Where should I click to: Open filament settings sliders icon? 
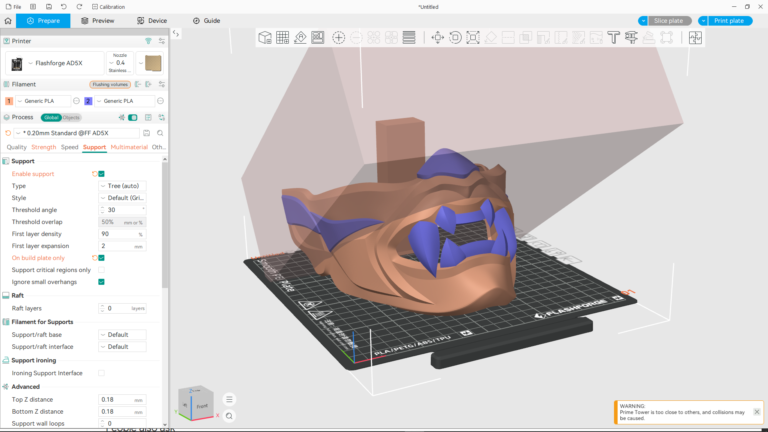click(162, 84)
